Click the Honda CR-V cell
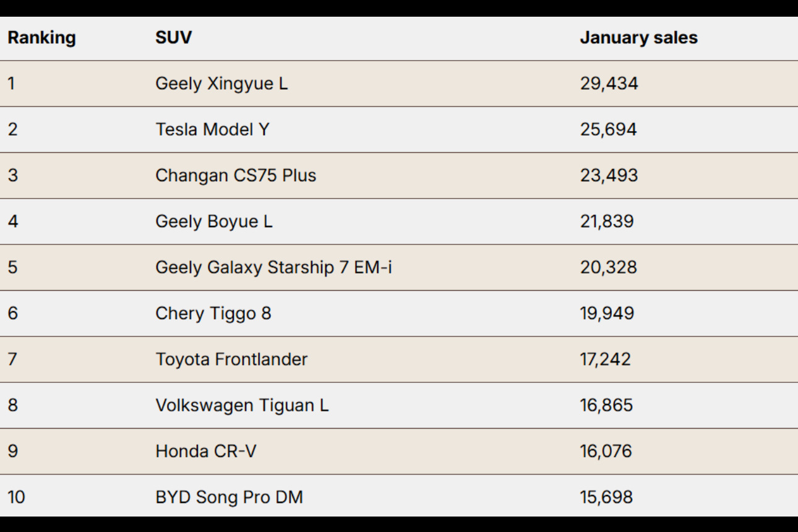The height and width of the screenshot is (532, 798). coord(205,451)
